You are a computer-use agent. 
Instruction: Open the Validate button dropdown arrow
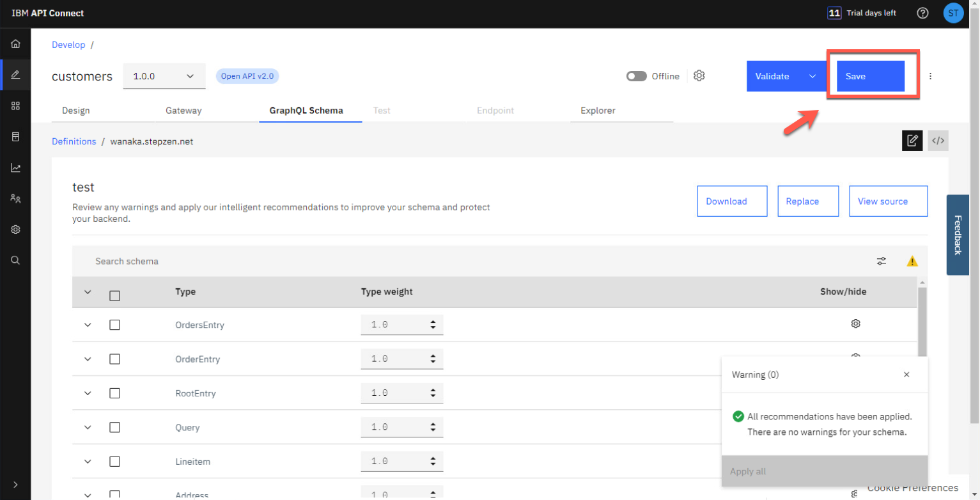813,76
